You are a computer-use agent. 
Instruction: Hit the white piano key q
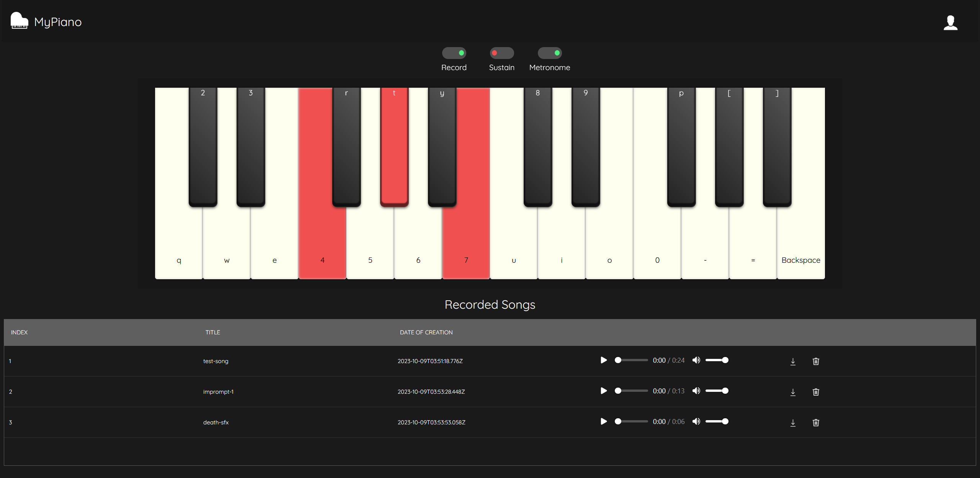(179, 241)
